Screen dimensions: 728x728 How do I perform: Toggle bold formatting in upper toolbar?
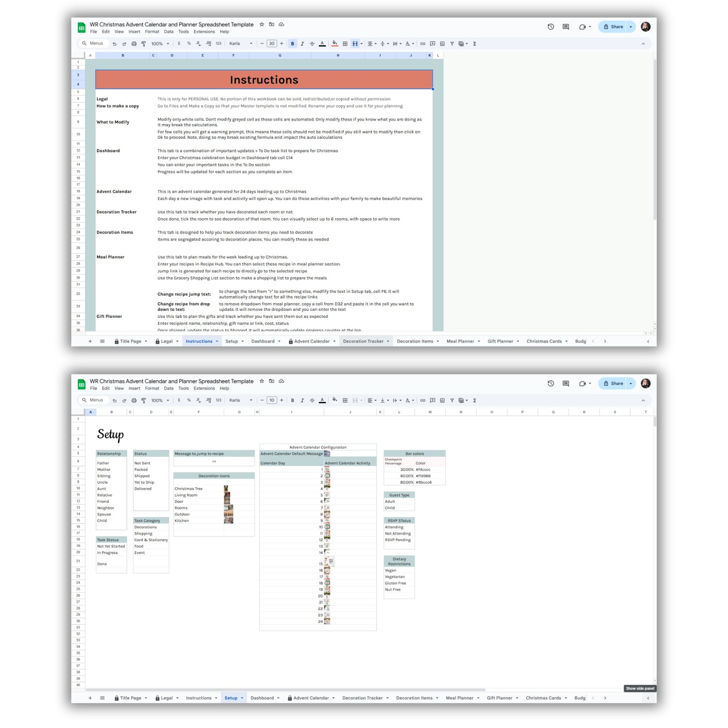tap(293, 44)
